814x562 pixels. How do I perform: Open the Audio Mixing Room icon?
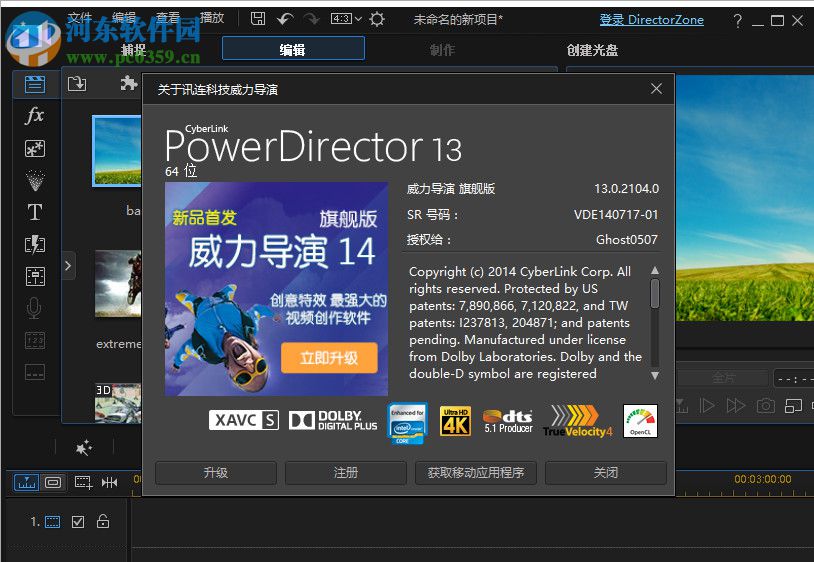tap(35, 276)
